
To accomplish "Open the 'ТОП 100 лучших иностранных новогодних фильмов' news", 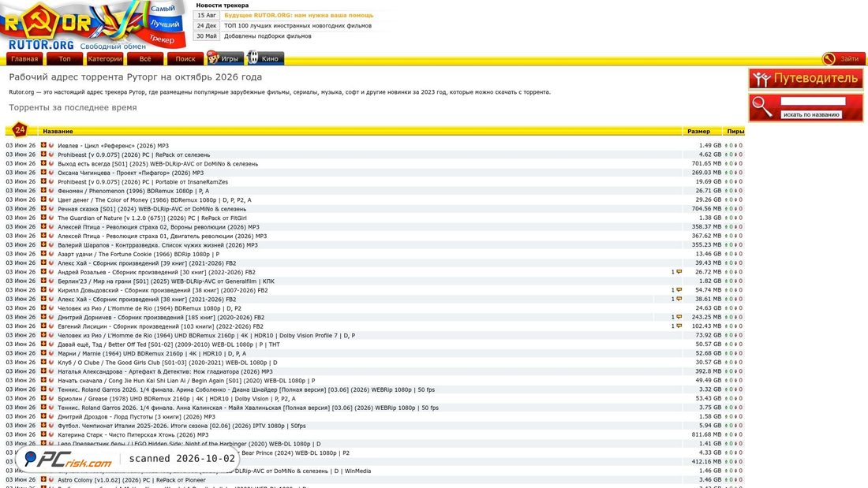I will 297,25.
